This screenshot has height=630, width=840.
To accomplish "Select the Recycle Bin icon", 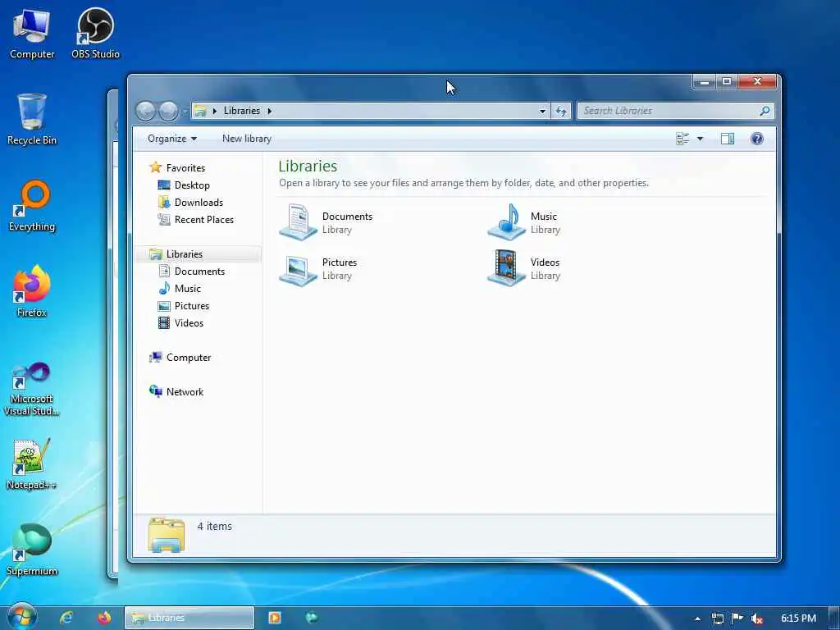I will click(32, 120).
